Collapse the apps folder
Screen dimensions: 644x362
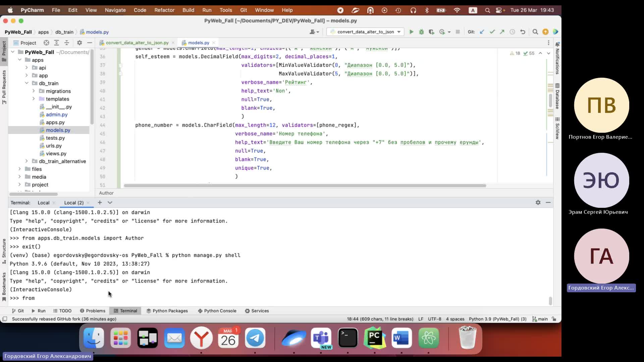tap(20, 60)
